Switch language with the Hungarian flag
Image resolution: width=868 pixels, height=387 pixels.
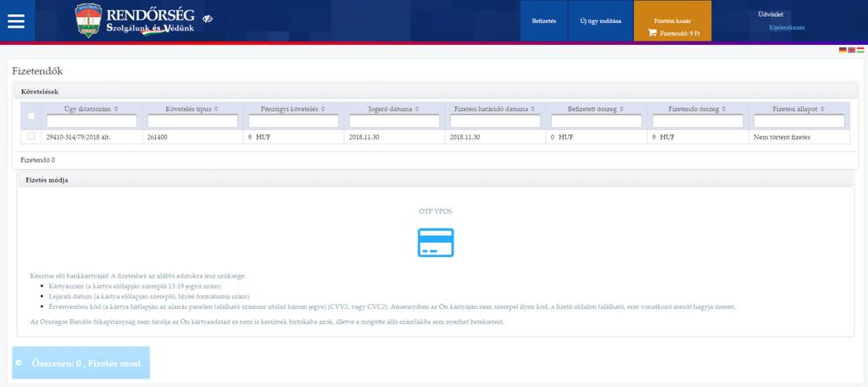[860, 50]
